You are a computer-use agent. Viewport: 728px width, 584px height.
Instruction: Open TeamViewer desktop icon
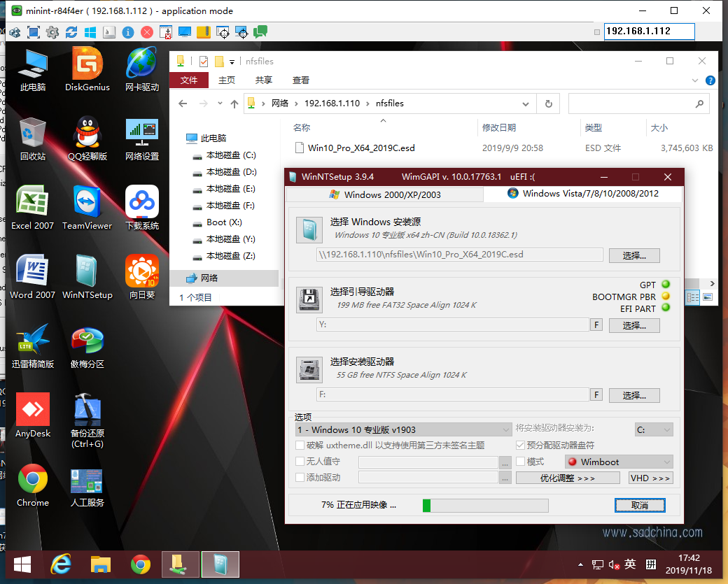point(87,207)
